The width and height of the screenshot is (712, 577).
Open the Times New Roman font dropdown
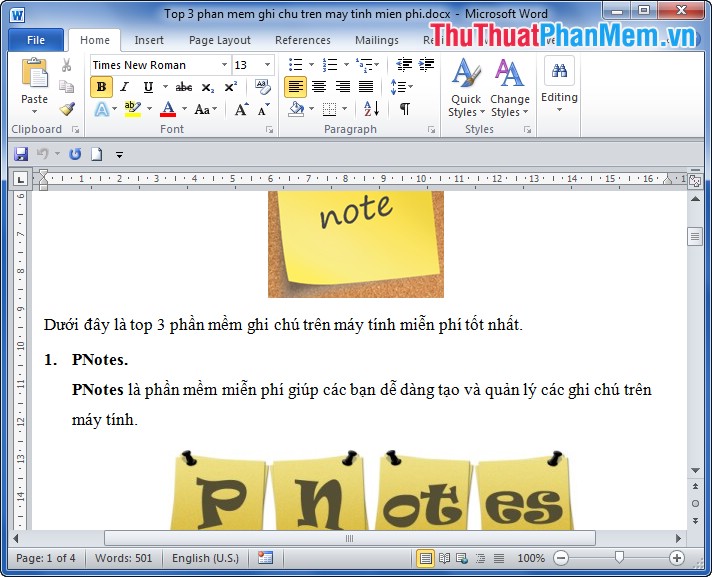(x=224, y=64)
